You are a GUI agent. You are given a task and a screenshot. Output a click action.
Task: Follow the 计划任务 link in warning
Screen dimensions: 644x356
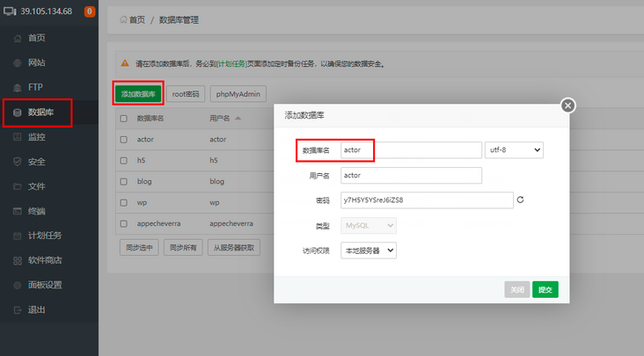click(x=231, y=64)
